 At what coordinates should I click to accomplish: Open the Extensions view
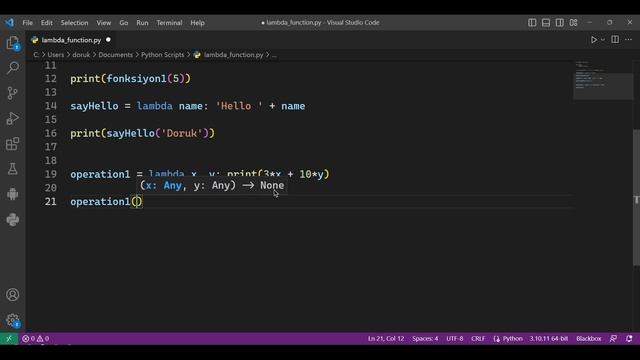13,144
